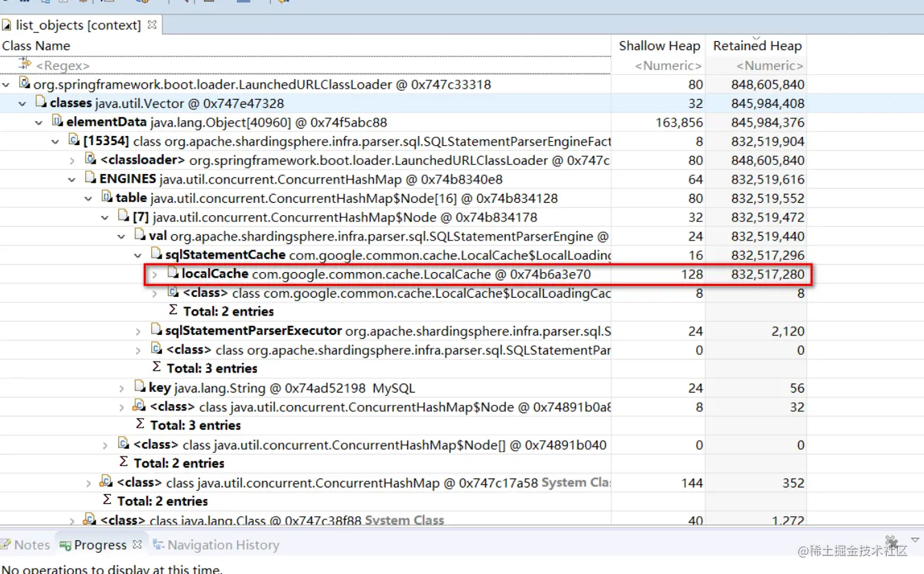
Task: Click the ConcurrentHashMap @ 0x747c17a58 class icon
Action: click(107, 482)
